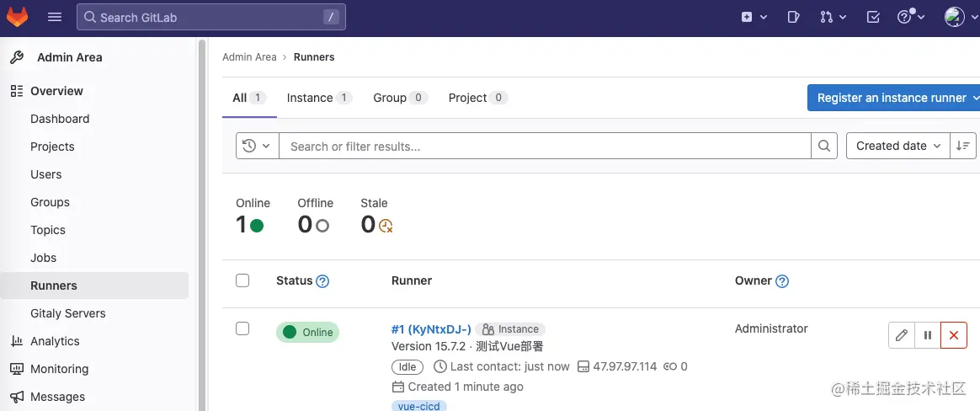Screen dimensions: 980x411
Task: Open the Issues icon in top bar
Action: pyautogui.click(x=793, y=17)
